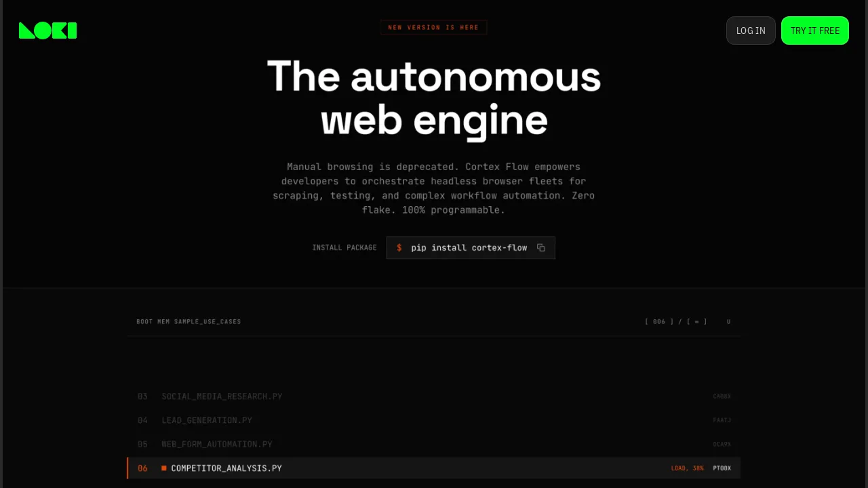Select the SOCIAL_MEDIA_RESEARCH.PY row
The height and width of the screenshot is (488, 868).
tap(433, 396)
